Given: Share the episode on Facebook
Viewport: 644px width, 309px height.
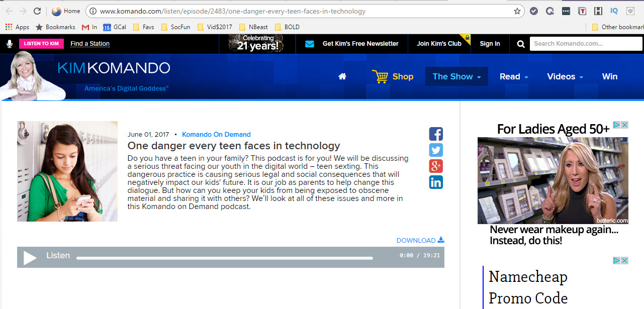Looking at the screenshot, I should (436, 134).
